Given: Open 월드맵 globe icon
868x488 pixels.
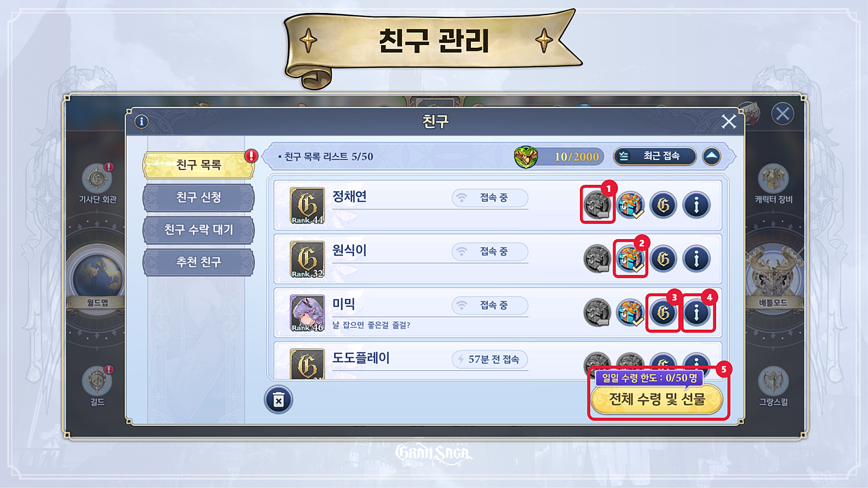Looking at the screenshot, I should pyautogui.click(x=98, y=275).
